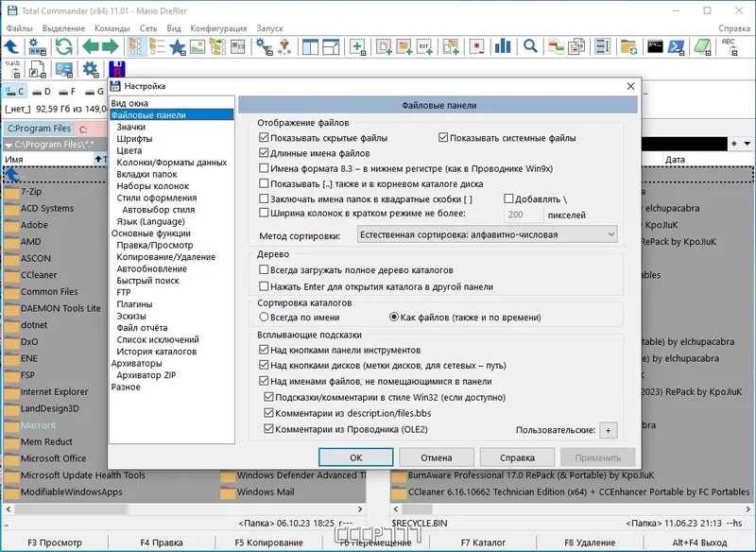Switch to detailed list view icon

[x=157, y=46]
